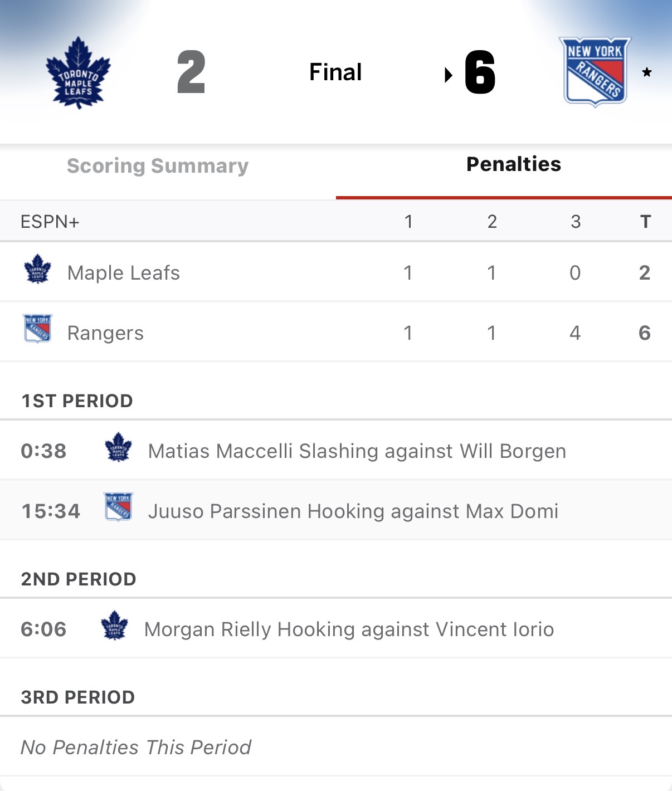Click the star beside Rangers logo
Viewport: 672px width, 791px height.
[646, 72]
